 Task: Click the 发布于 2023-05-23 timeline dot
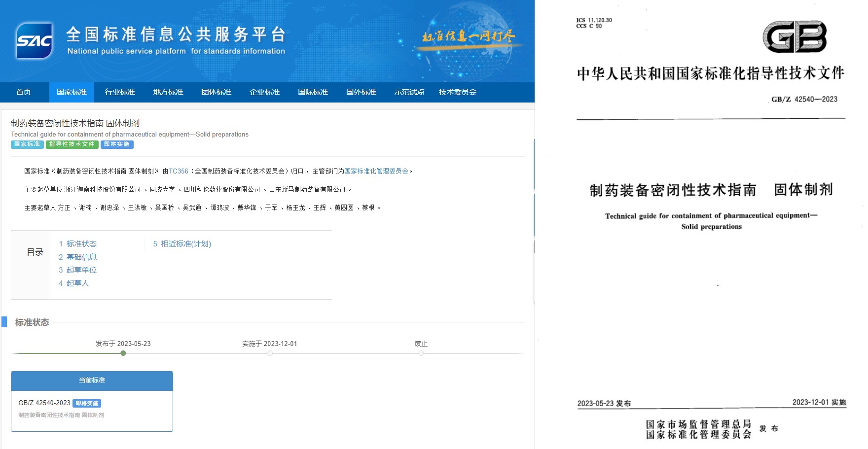(123, 353)
